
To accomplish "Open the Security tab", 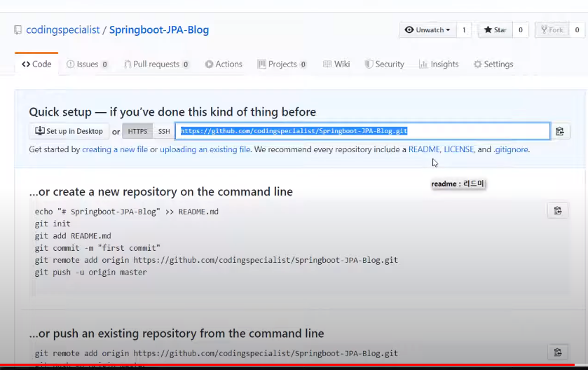I will click(385, 64).
